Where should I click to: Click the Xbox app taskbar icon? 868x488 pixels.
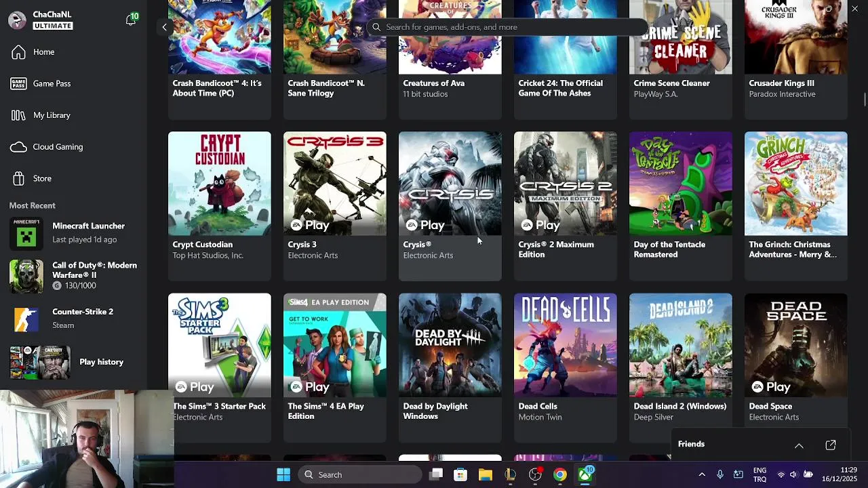(x=585, y=474)
